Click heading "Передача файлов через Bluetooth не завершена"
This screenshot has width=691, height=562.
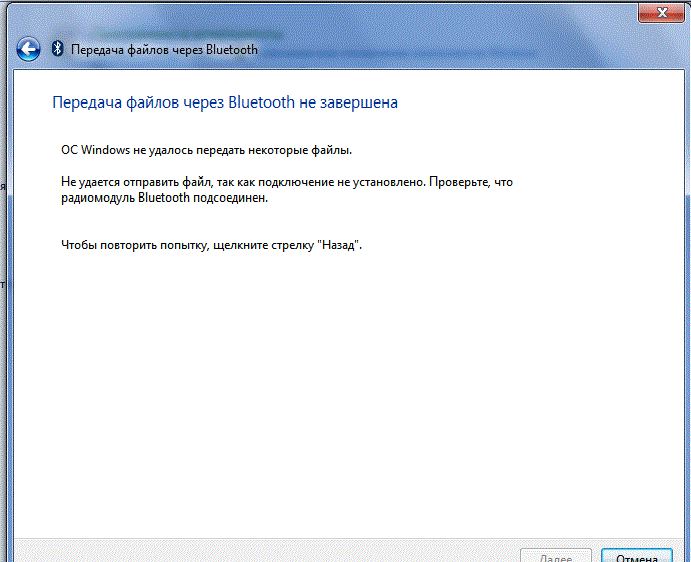[225, 102]
